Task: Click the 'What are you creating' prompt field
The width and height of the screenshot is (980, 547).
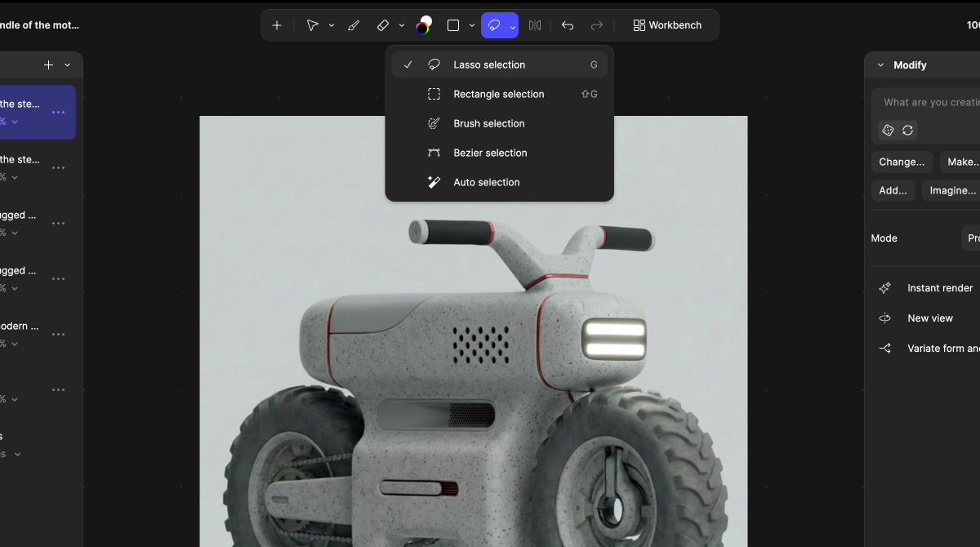Action: click(x=931, y=102)
